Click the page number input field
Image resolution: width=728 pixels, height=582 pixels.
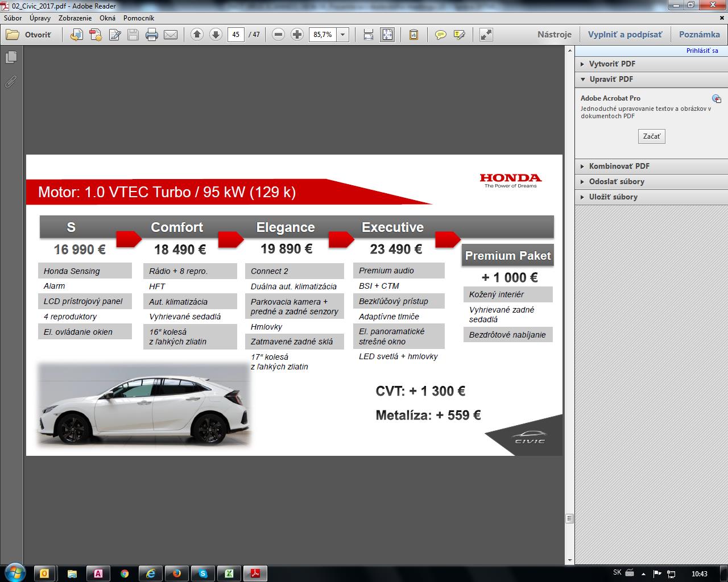[235, 35]
